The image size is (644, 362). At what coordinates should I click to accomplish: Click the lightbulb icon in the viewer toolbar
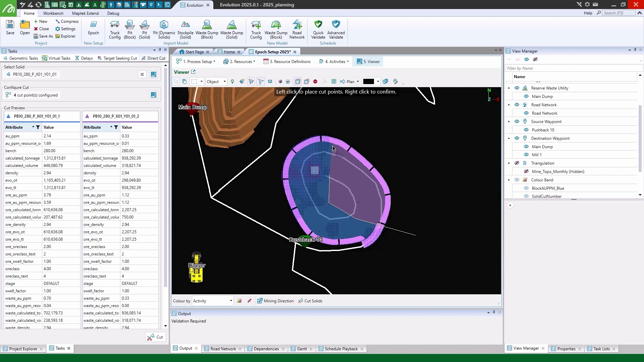point(232,81)
